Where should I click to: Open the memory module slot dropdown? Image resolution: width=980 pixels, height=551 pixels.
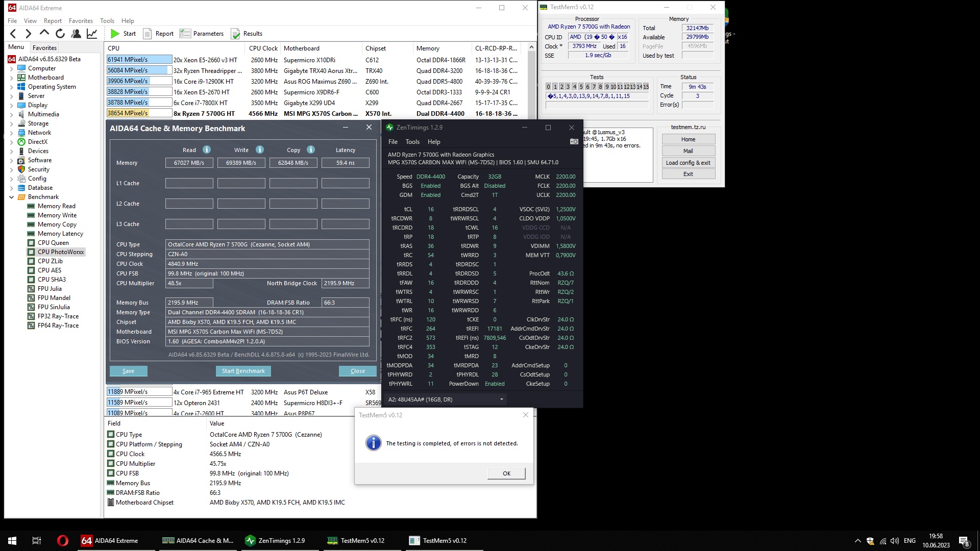pyautogui.click(x=501, y=399)
